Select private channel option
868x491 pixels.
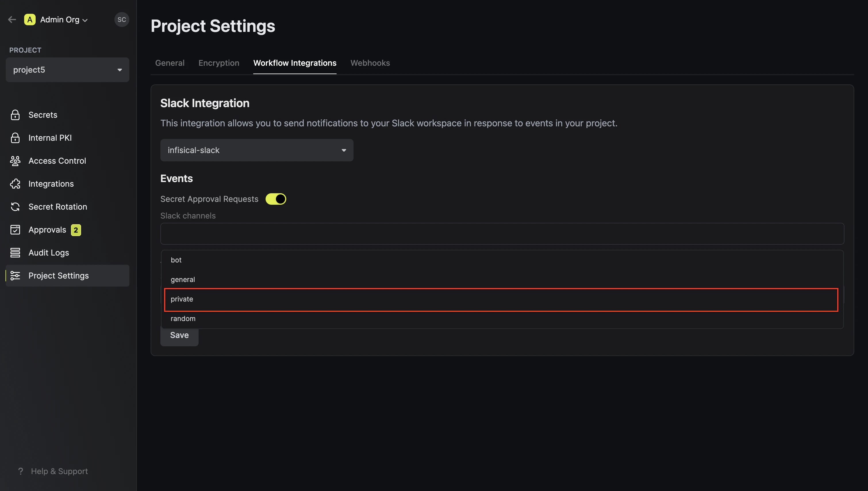click(x=502, y=299)
